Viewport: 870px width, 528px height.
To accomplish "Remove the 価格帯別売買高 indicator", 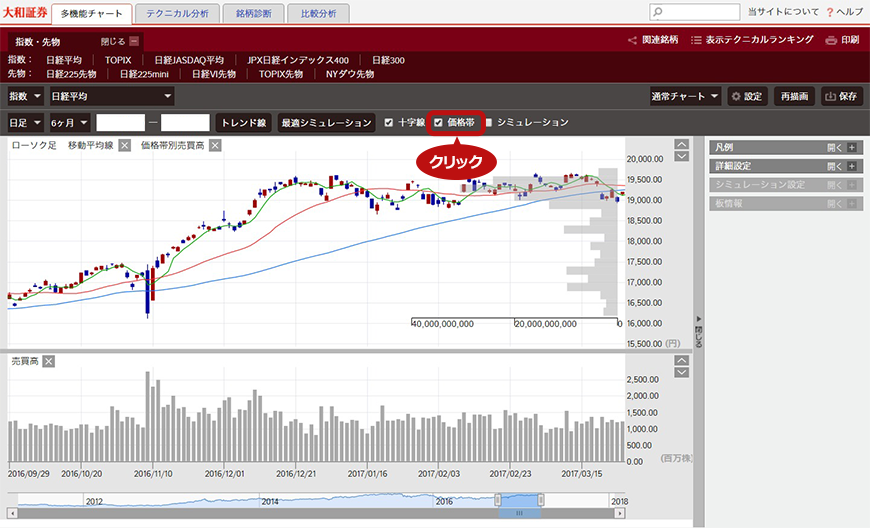I will tap(215, 145).
